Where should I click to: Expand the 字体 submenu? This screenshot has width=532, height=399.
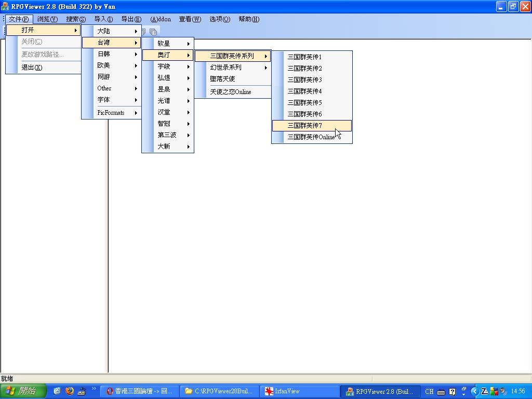111,99
